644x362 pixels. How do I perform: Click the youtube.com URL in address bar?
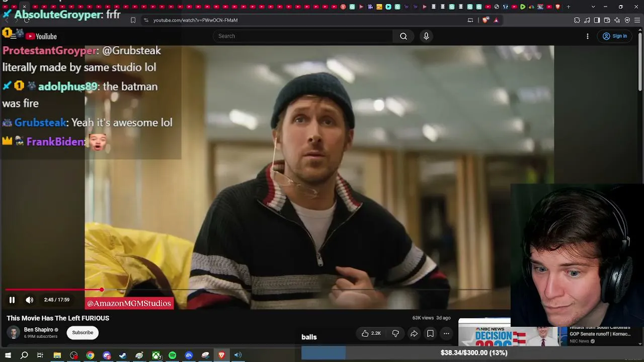pyautogui.click(x=195, y=20)
